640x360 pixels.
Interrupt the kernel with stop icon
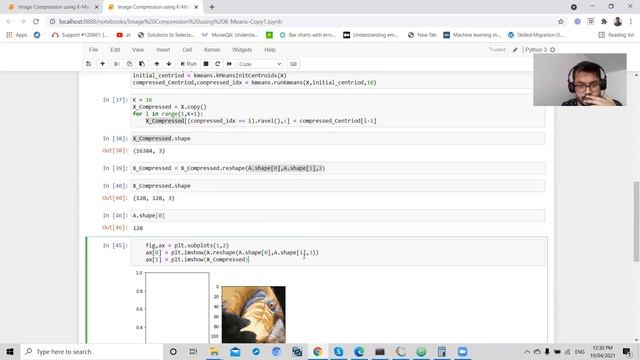(206, 64)
